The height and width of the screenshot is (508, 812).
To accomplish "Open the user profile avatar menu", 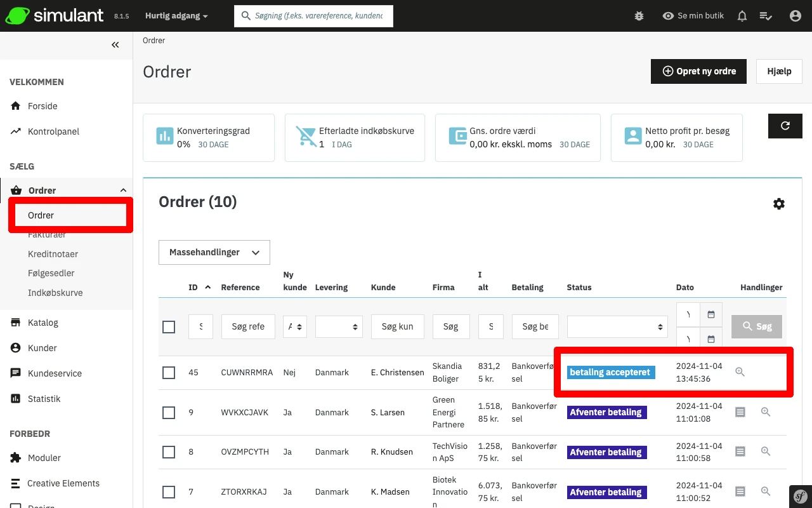I will (795, 16).
